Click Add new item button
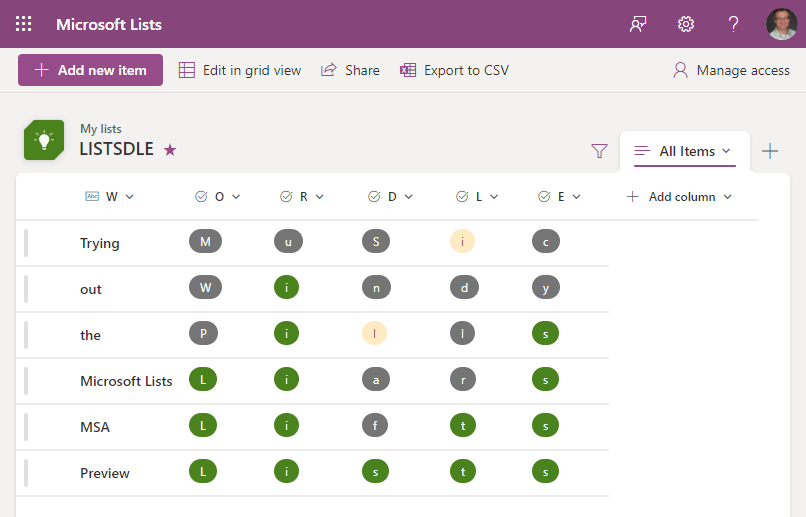This screenshot has width=806, height=517. tap(90, 70)
